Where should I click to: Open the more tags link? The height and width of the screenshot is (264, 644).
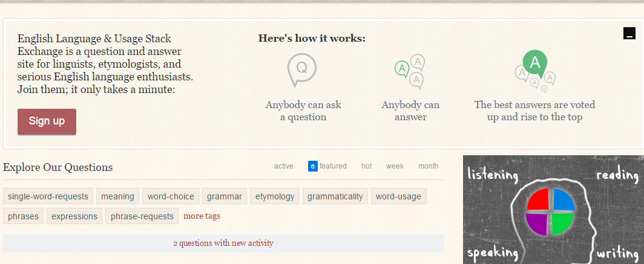point(202,216)
